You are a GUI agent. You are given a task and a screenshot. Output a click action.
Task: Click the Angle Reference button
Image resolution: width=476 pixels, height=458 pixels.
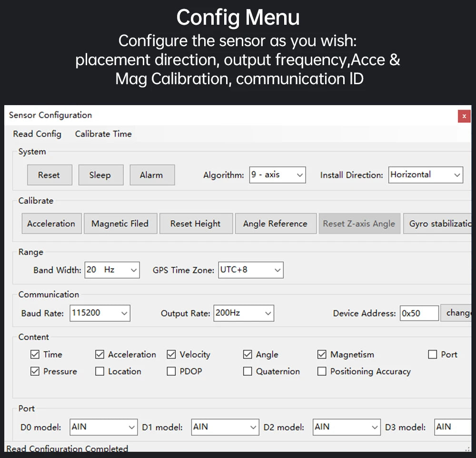pyautogui.click(x=275, y=224)
